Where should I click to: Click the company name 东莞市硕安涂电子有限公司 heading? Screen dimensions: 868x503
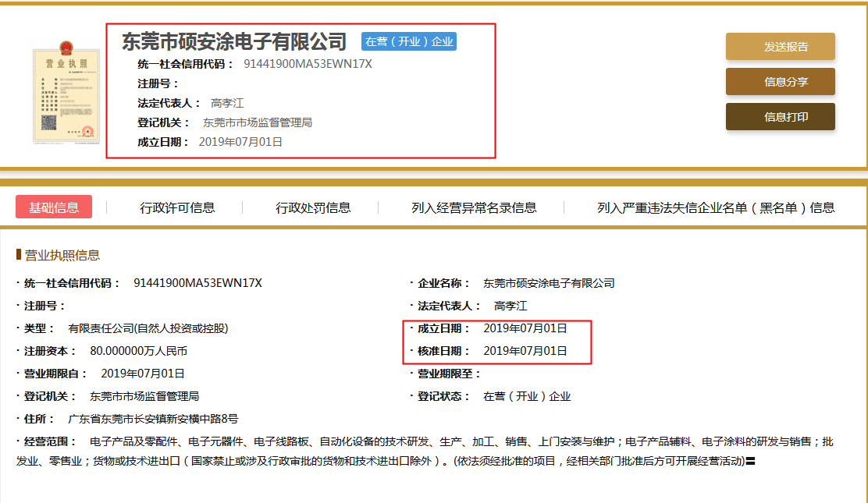click(232, 41)
